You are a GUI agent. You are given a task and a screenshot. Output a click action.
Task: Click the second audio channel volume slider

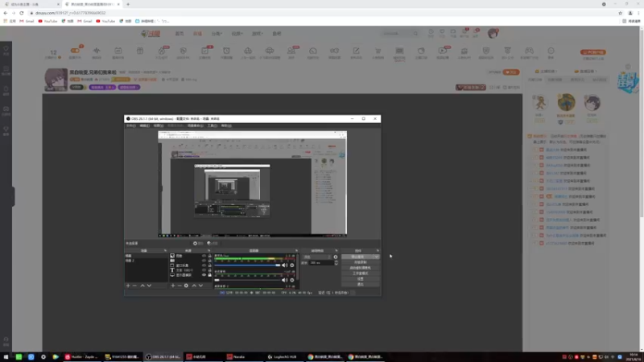pos(248,280)
